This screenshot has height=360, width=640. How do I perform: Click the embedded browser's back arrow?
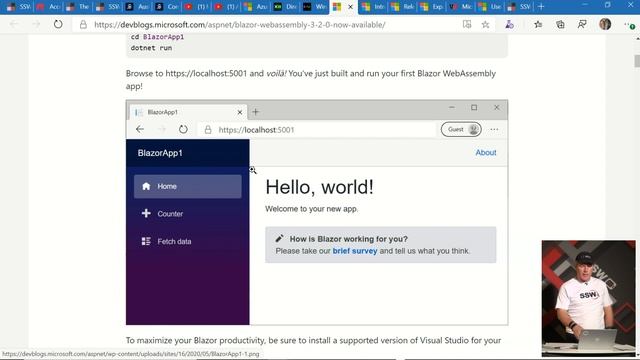[140, 129]
